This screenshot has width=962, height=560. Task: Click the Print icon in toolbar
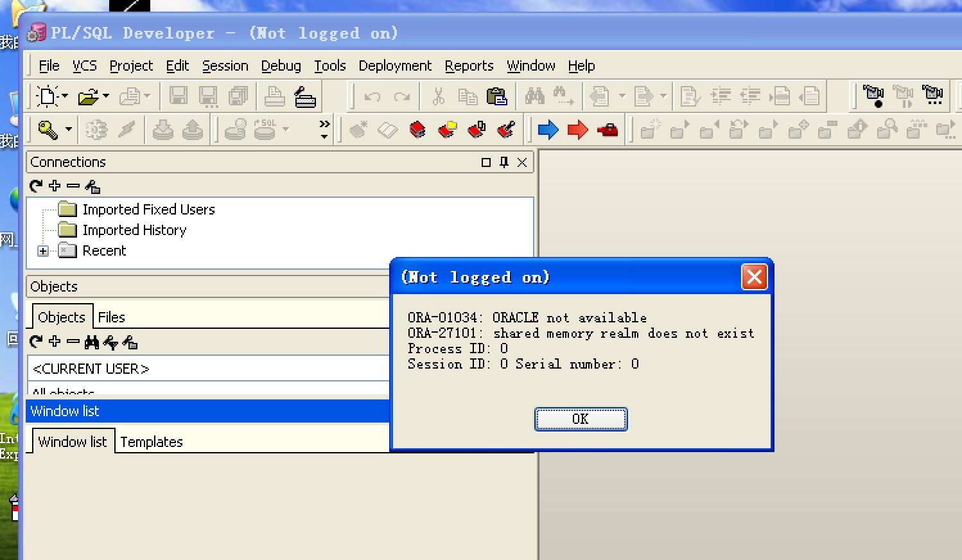pos(275,96)
